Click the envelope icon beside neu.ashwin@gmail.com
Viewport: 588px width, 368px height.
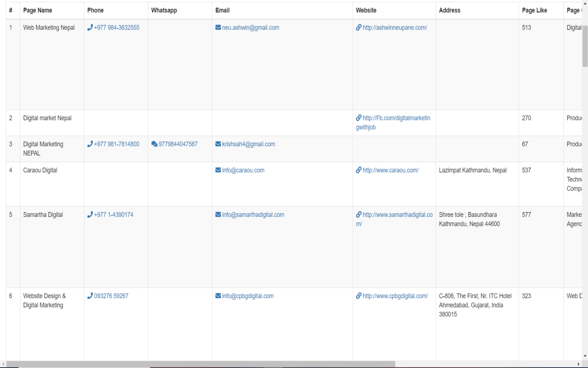(218, 28)
